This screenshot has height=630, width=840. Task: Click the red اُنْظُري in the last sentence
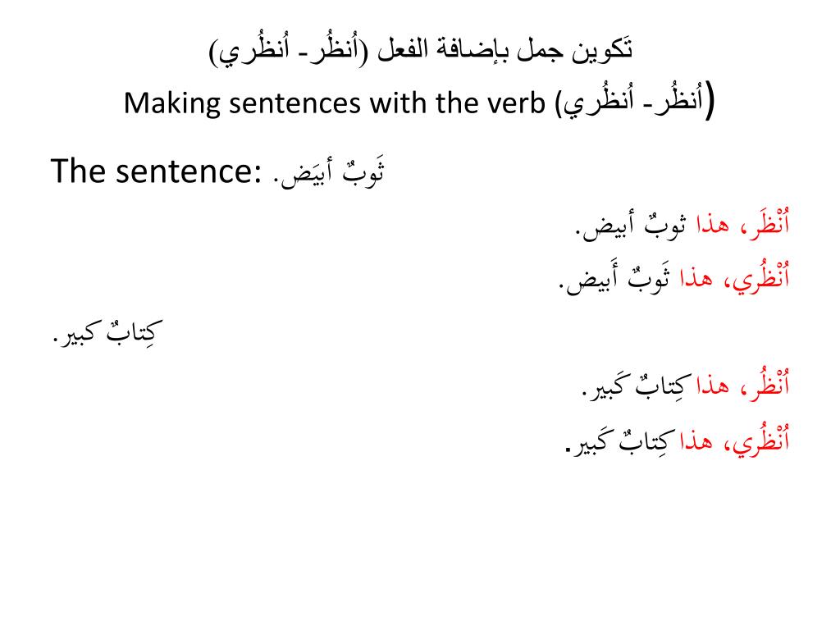(x=760, y=440)
